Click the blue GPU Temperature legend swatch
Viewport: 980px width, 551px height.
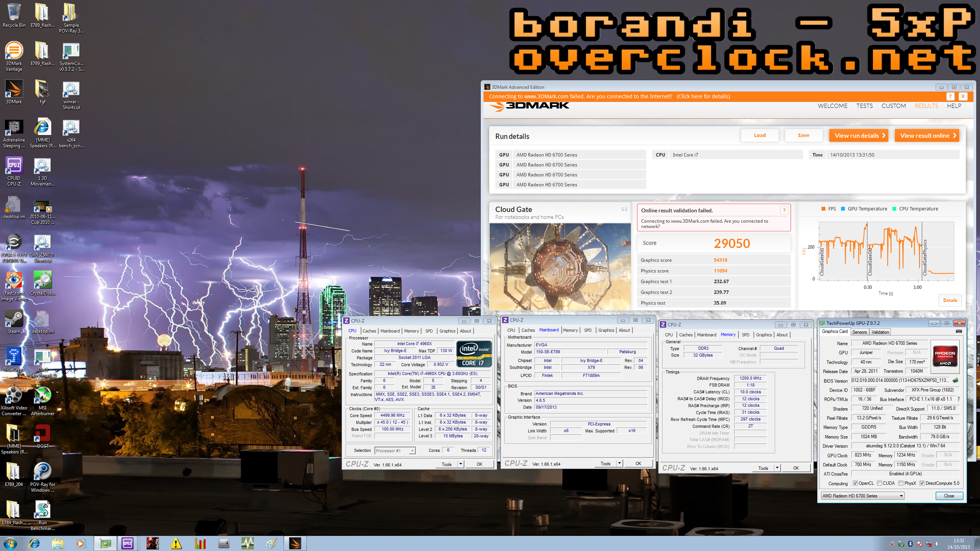pos(843,209)
